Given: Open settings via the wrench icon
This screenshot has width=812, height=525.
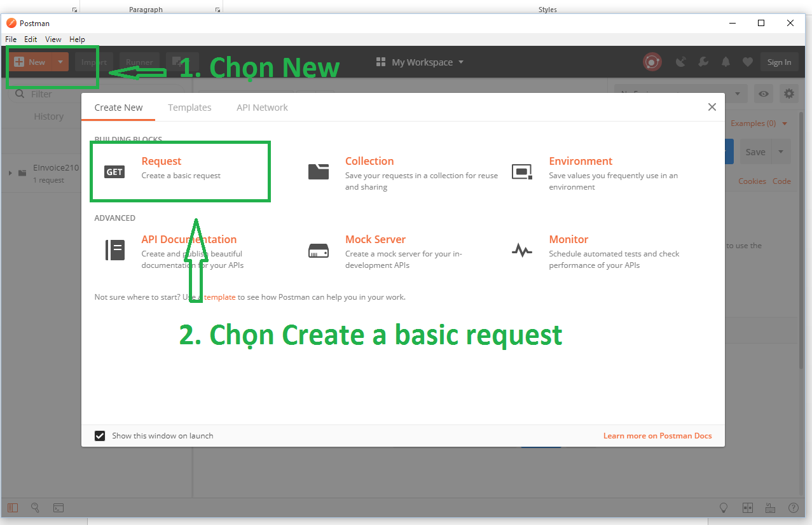Looking at the screenshot, I should [x=703, y=62].
